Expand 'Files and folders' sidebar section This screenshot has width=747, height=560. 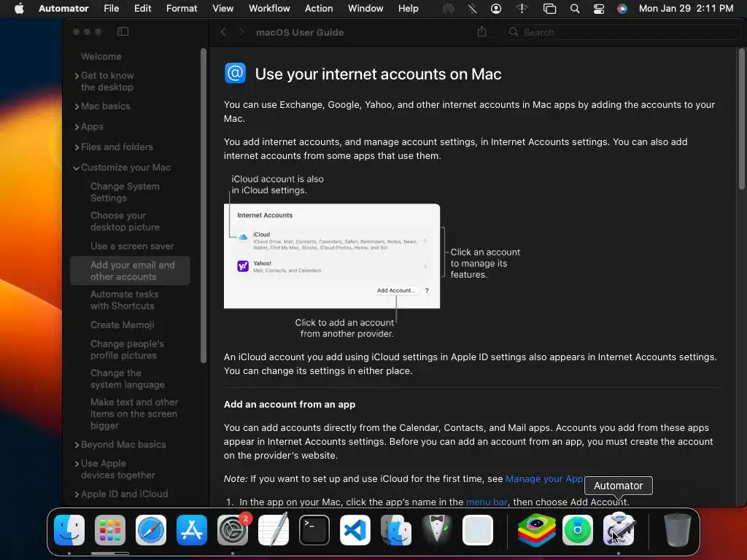(77, 147)
